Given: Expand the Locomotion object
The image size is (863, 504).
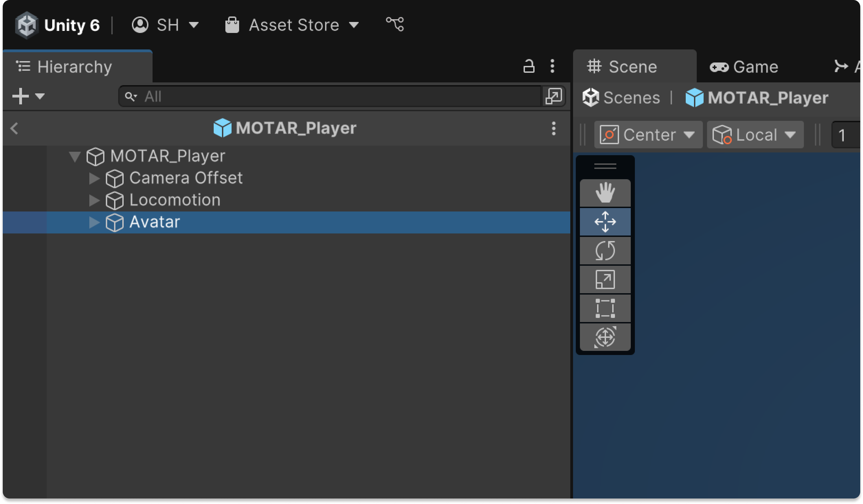Looking at the screenshot, I should [x=94, y=200].
